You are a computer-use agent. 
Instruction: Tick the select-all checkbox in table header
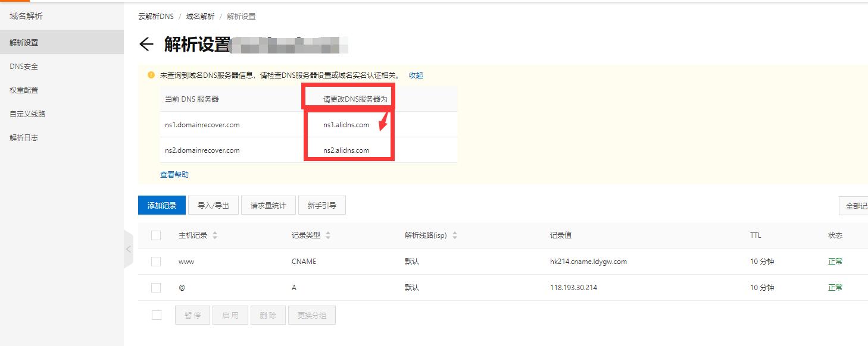click(x=156, y=235)
